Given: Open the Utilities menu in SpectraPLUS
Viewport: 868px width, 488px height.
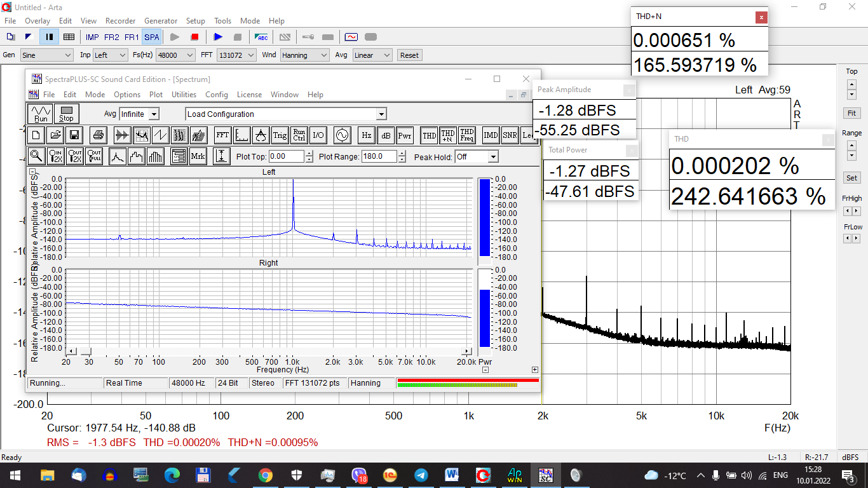Looking at the screenshot, I should 184,95.
